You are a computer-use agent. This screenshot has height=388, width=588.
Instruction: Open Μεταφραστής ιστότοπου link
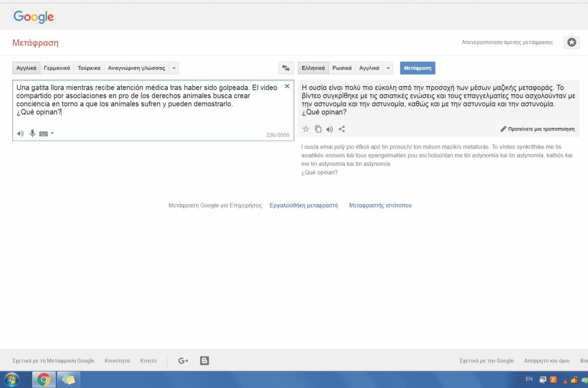click(380, 205)
